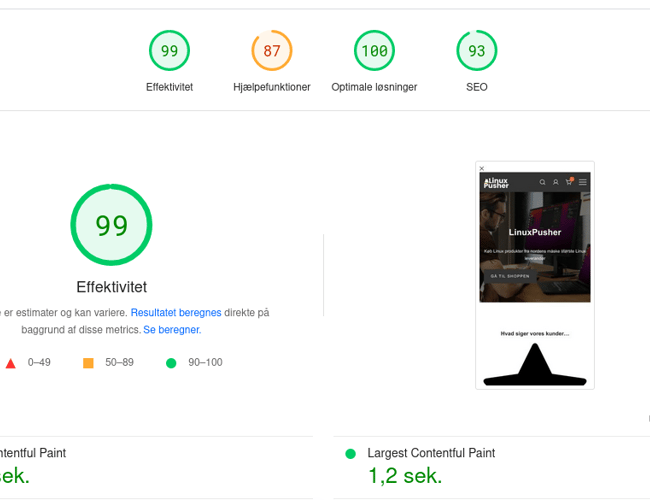The image size is (650, 500).
Task: Click the Effektivitet score gauge showing 99 in top row
Action: point(169,51)
